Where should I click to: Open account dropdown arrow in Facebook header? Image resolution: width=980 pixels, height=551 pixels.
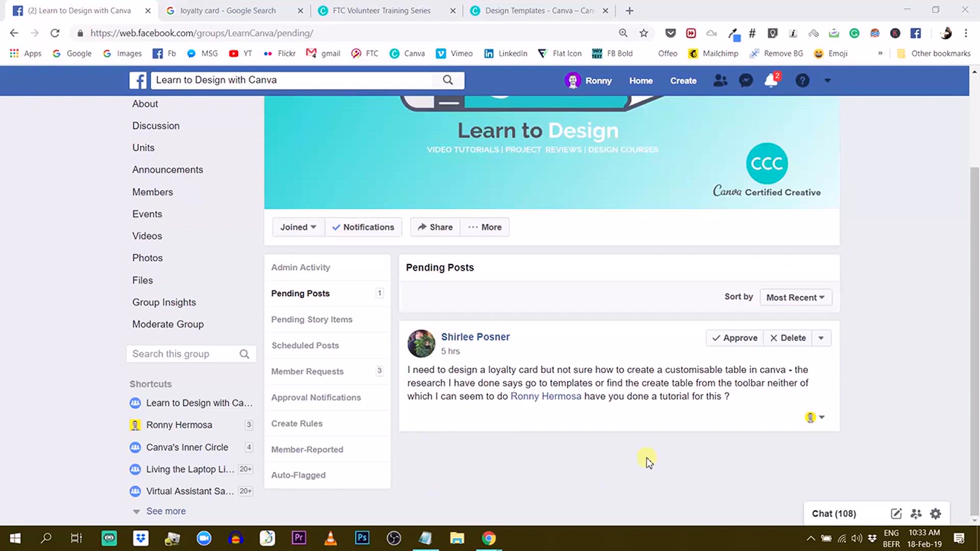pos(827,81)
